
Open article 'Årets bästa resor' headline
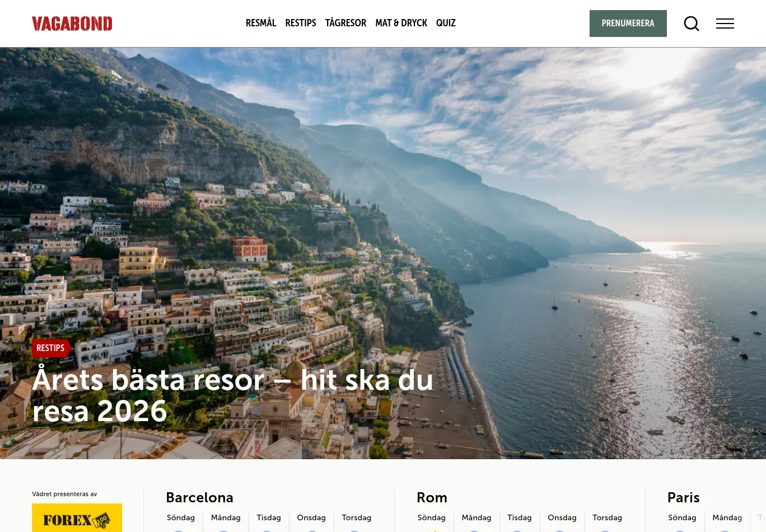pyautogui.click(x=233, y=395)
